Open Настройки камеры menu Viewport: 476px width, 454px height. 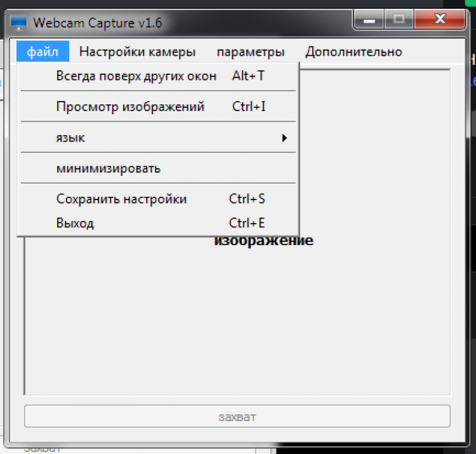tap(137, 51)
